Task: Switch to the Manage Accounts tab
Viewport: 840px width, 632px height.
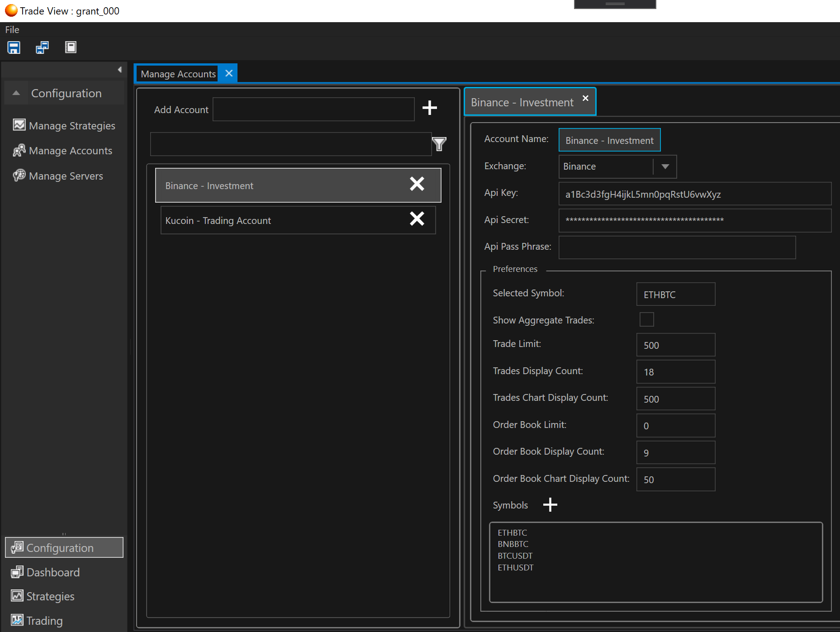Action: 178,74
